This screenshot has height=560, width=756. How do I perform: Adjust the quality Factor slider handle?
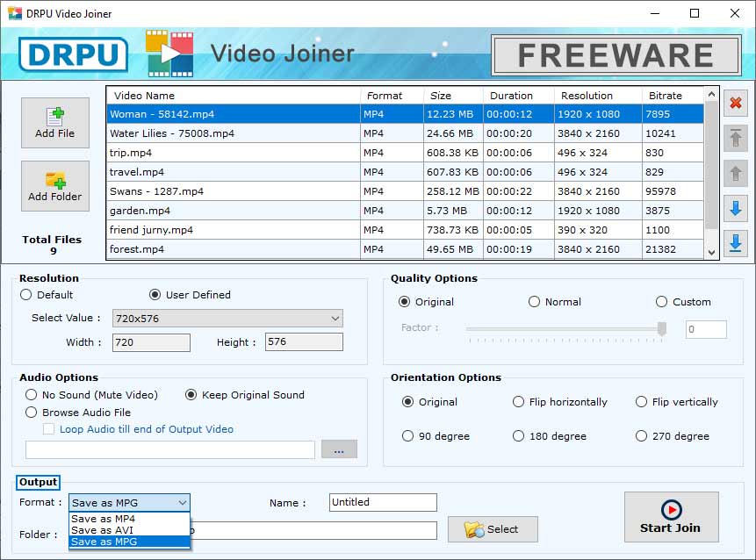662,328
